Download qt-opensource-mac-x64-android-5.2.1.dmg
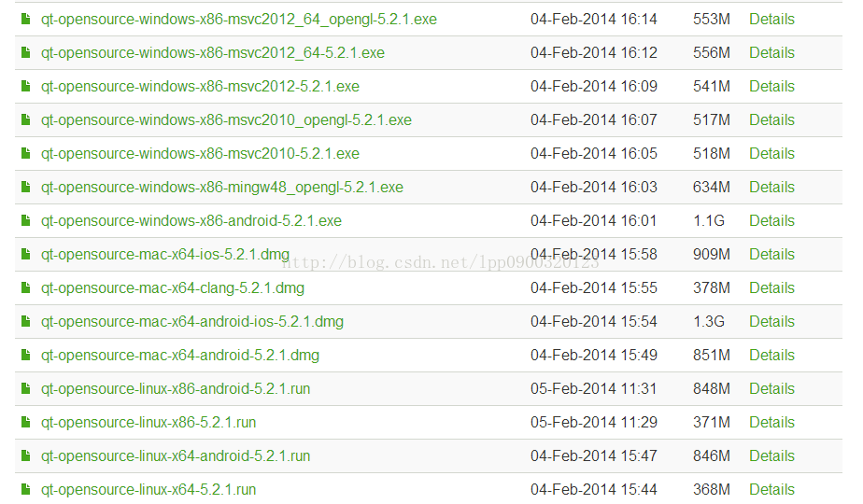Screen dimensions: 863x504 (x=180, y=355)
